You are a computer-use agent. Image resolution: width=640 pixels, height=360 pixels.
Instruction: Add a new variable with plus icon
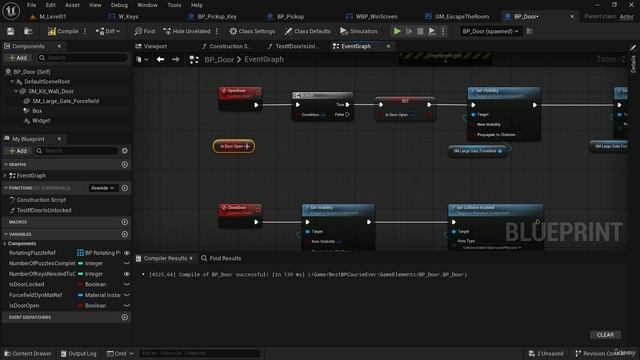[124, 234]
